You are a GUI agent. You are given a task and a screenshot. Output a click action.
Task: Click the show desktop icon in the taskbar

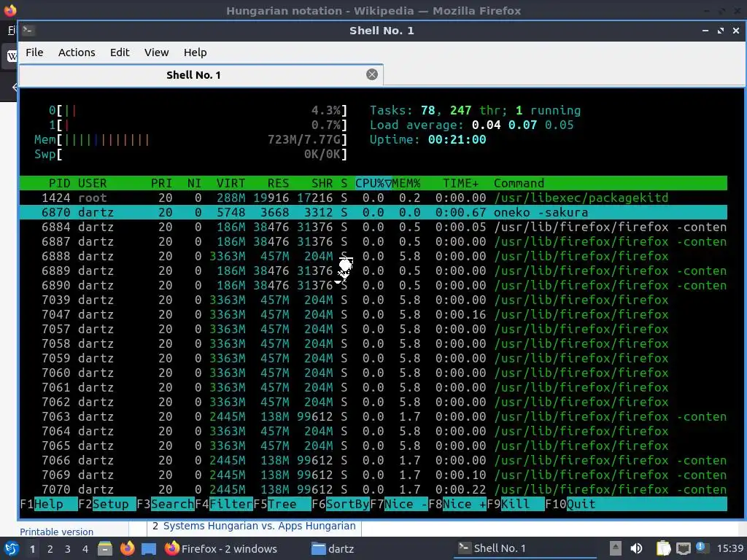(x=149, y=549)
